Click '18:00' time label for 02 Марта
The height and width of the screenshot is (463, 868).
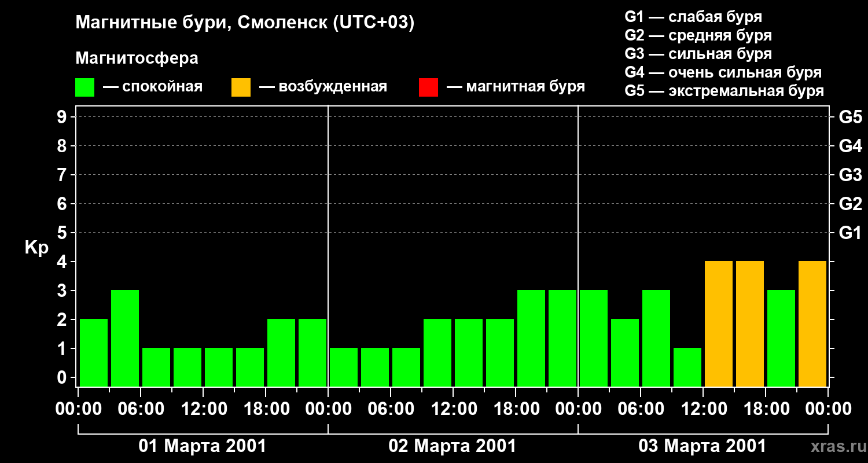coord(516,409)
